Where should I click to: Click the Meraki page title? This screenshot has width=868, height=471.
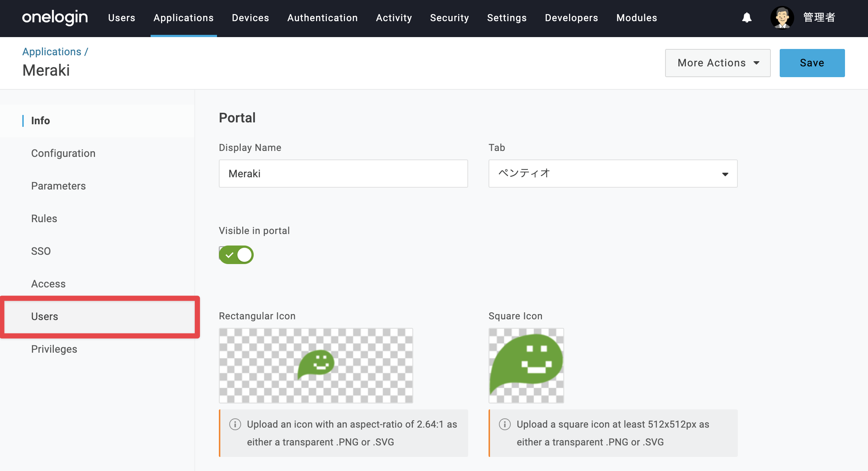(46, 70)
